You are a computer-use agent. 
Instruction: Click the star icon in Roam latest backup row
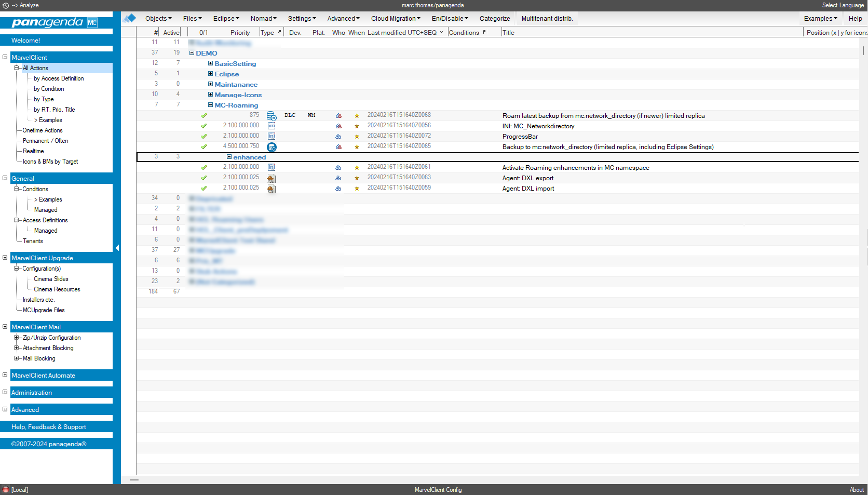click(x=357, y=116)
